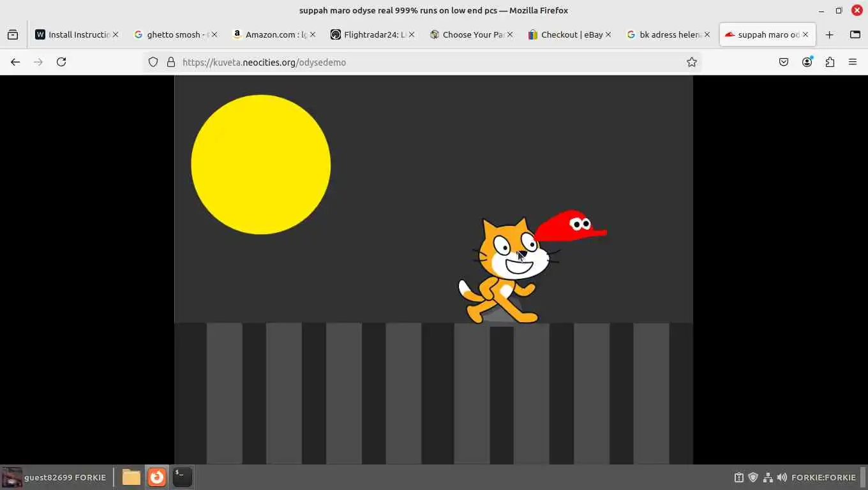The image size is (868, 490).
Task: Close the Firefox window
Action: click(857, 10)
